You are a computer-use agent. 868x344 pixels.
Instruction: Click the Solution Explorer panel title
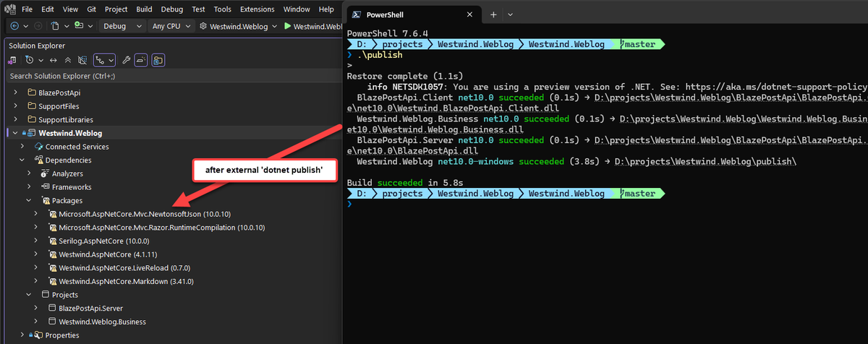[x=36, y=45]
